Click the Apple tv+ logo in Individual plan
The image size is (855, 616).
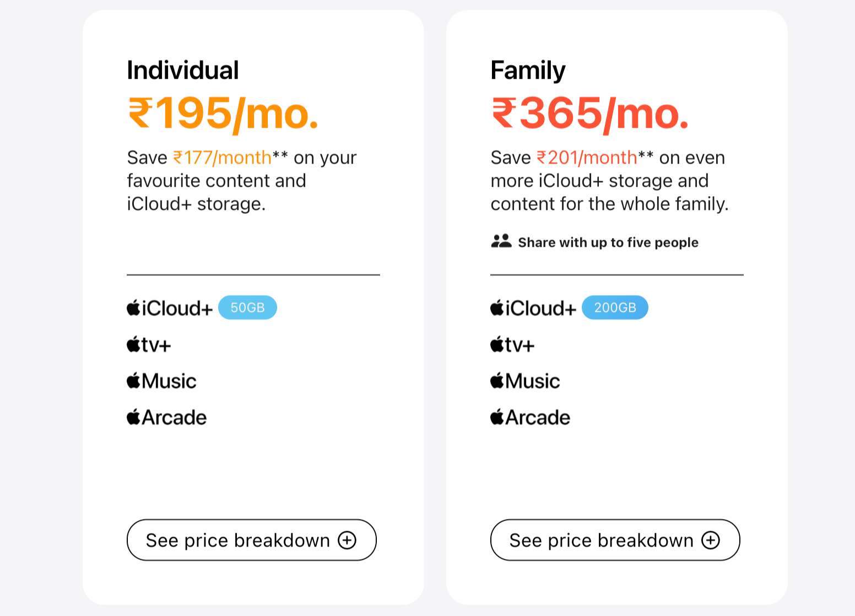[149, 345]
